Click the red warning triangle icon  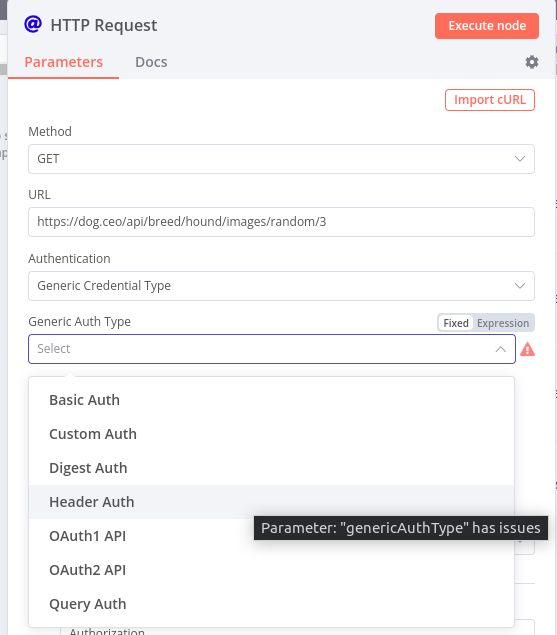click(527, 349)
